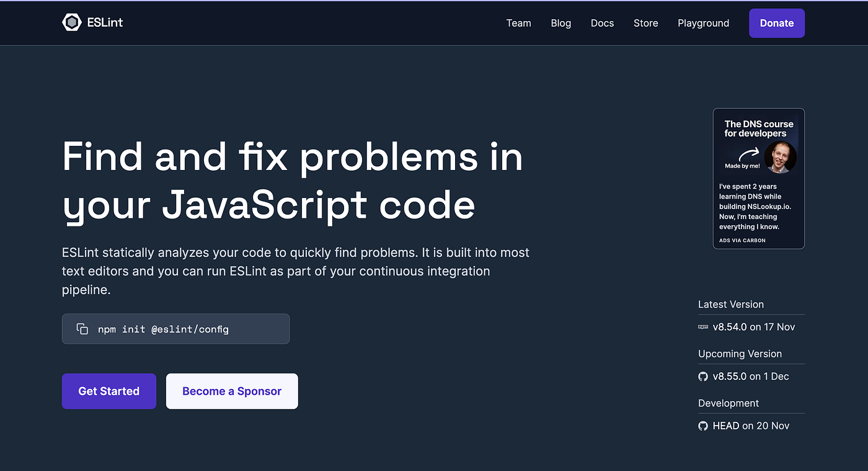
Task: Select the npm init @eslint/config command box
Action: [x=175, y=329]
